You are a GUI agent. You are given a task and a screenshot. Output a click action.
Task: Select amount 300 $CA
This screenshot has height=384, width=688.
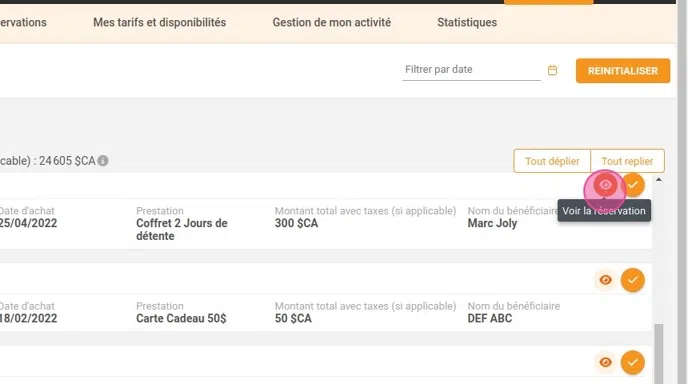296,223
